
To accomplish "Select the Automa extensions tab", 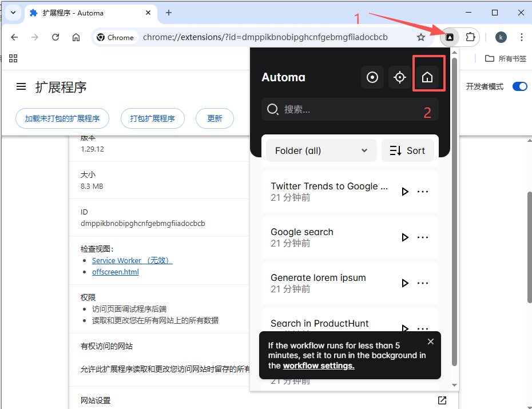I will click(90, 13).
